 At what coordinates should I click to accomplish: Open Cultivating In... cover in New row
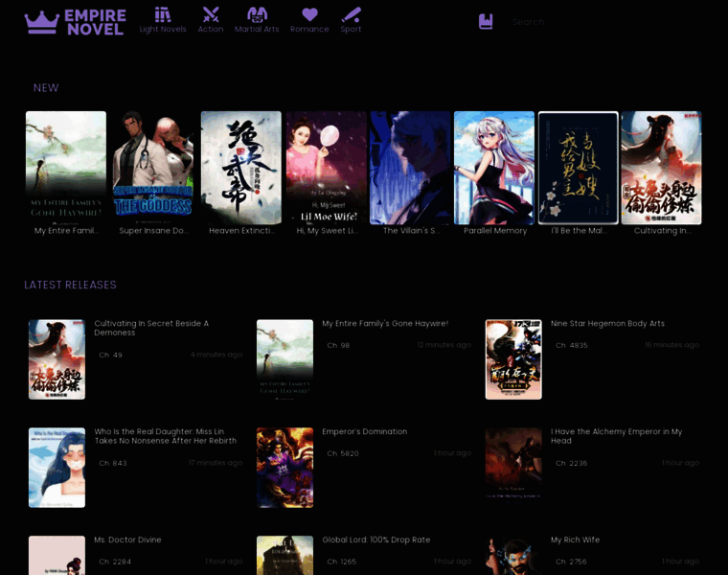click(662, 168)
